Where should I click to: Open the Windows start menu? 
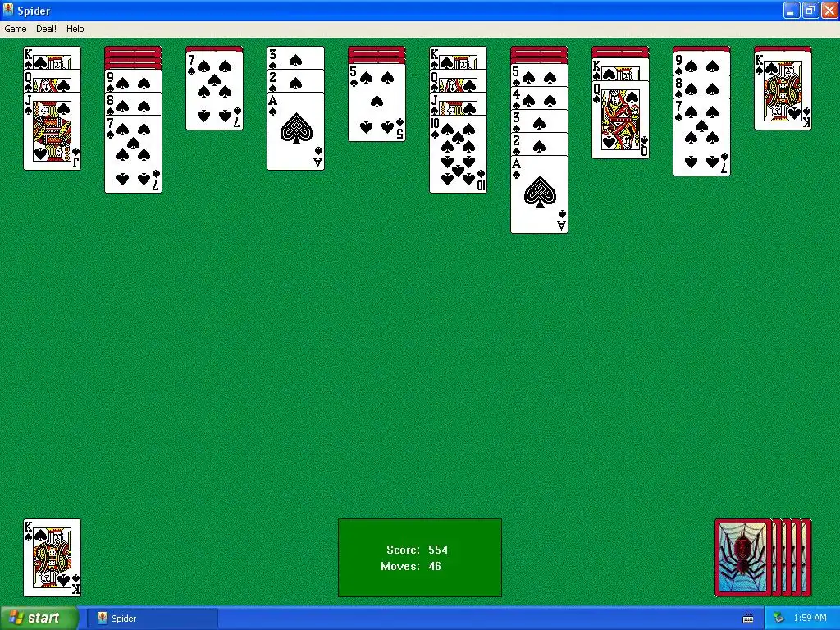39,619
